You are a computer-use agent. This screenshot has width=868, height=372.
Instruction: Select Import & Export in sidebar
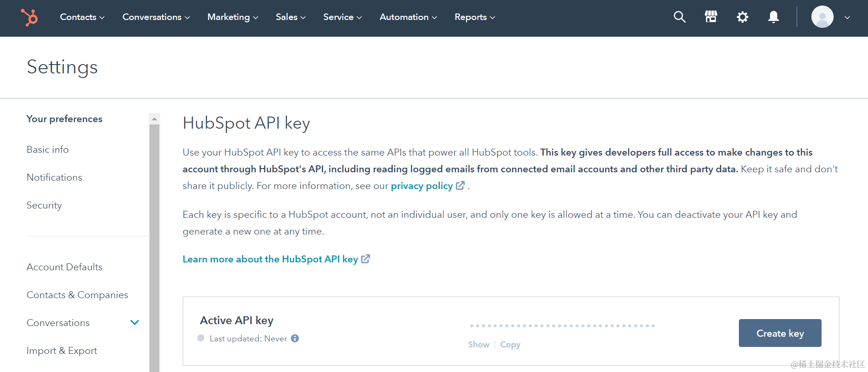(x=62, y=351)
